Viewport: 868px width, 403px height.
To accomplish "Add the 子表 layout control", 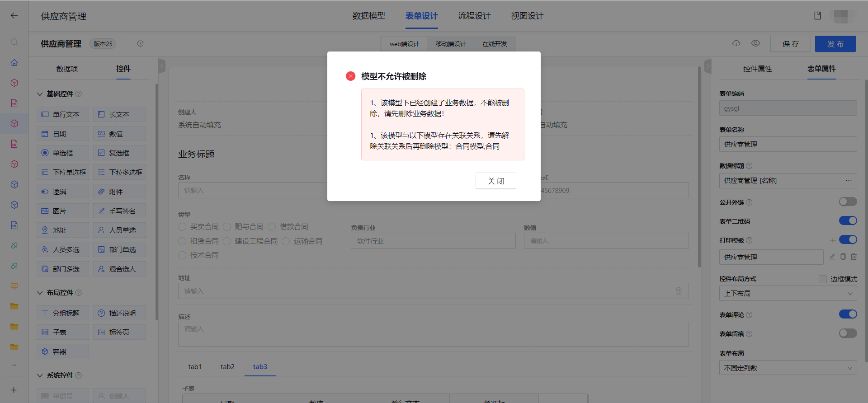I will 63,332.
